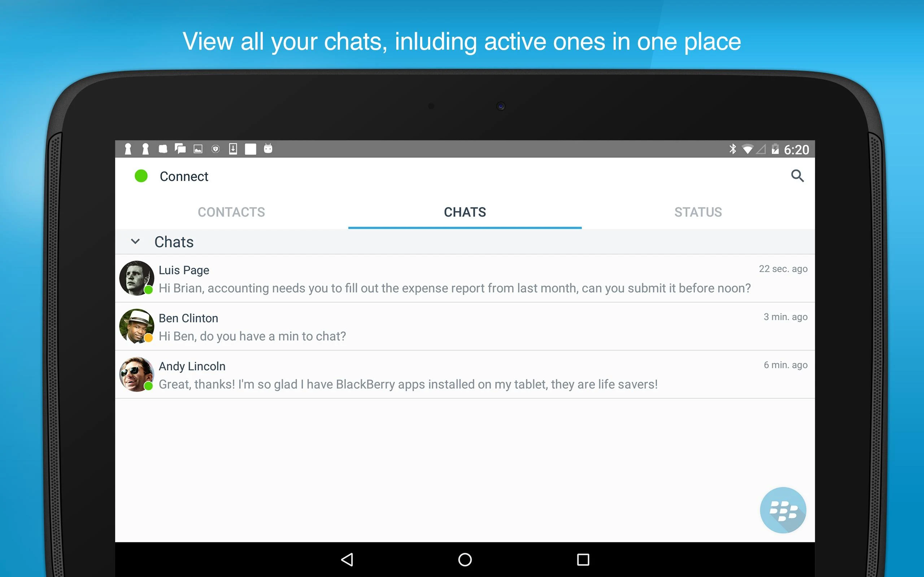Tap the Wi-Fi status bar icon
924x577 pixels.
point(747,149)
